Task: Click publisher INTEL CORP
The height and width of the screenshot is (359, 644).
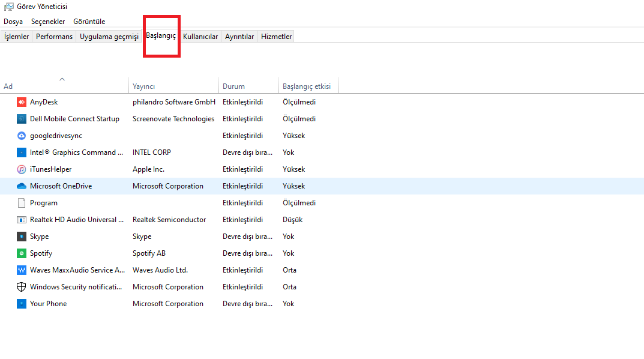Action: (x=152, y=152)
